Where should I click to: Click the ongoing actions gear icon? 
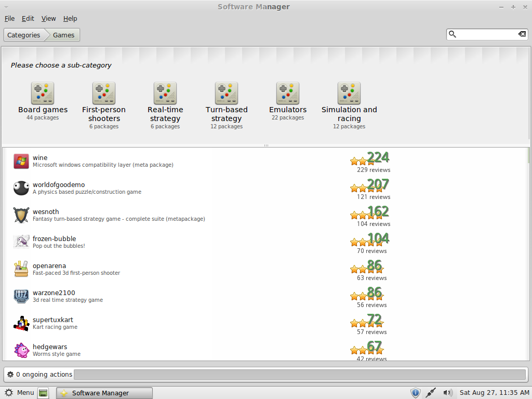coord(10,374)
